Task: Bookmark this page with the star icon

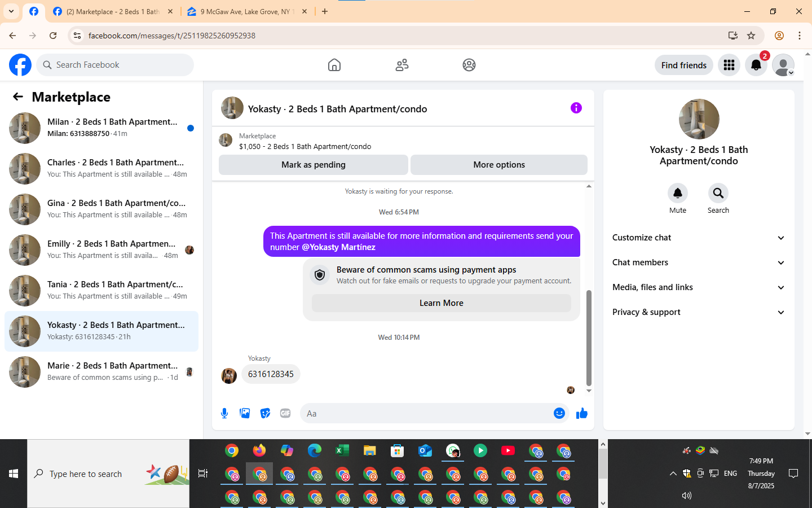Action: coord(751,36)
